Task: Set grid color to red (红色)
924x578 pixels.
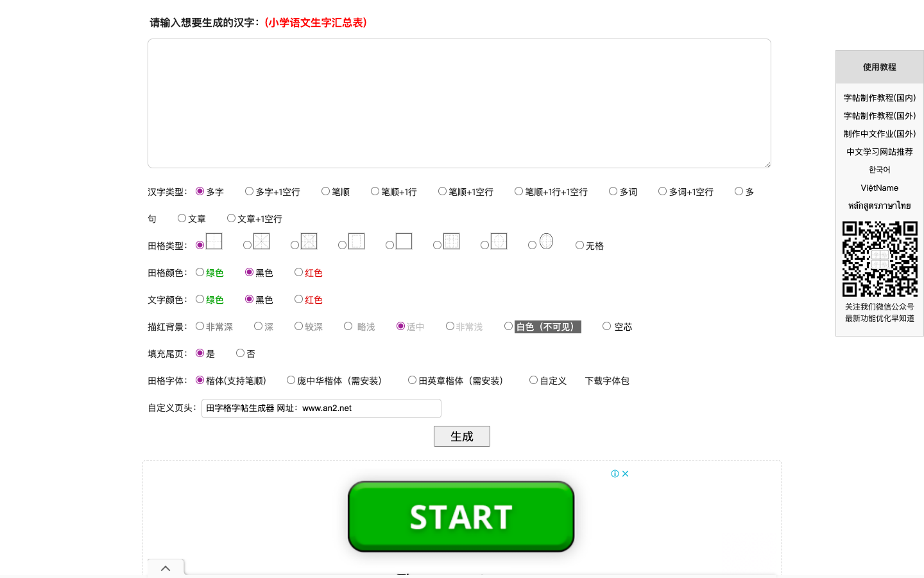Action: 299,272
